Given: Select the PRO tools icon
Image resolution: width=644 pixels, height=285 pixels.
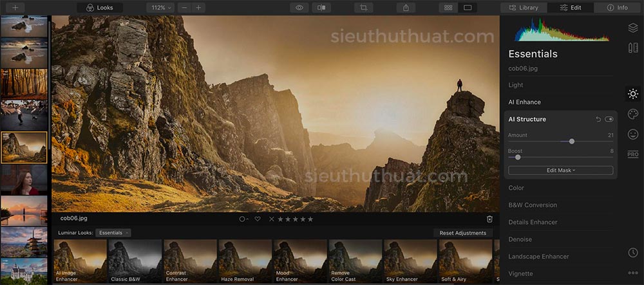Looking at the screenshot, I should point(633,154).
